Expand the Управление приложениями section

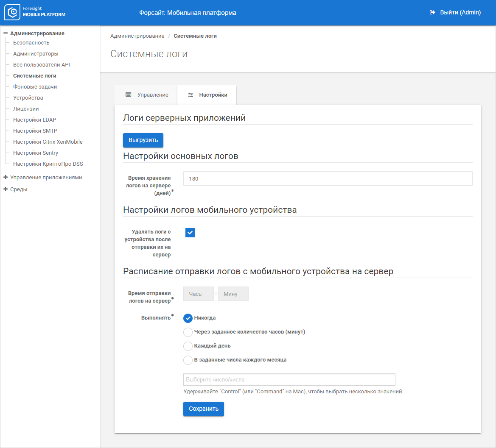pos(6,178)
